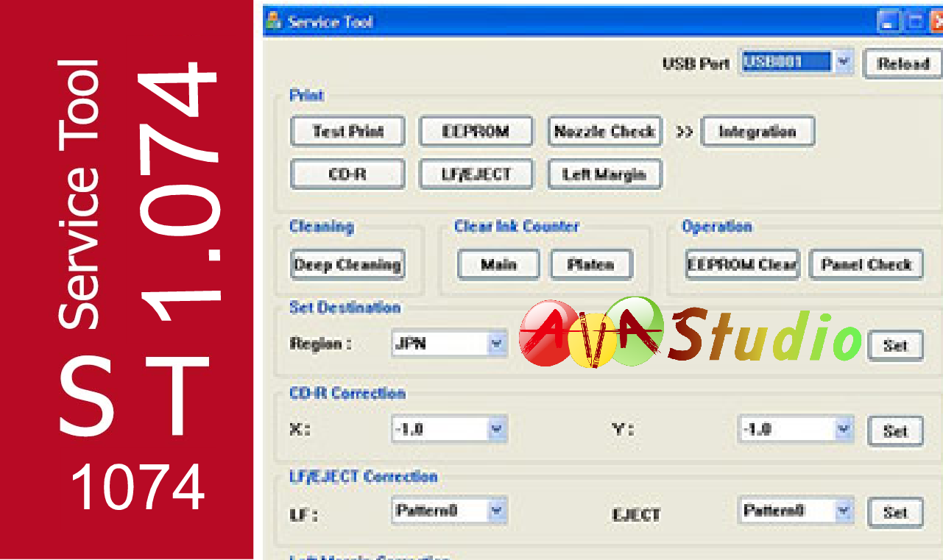Run the Panel Check operation
Image resolution: width=943 pixels, height=560 pixels.
[866, 265]
